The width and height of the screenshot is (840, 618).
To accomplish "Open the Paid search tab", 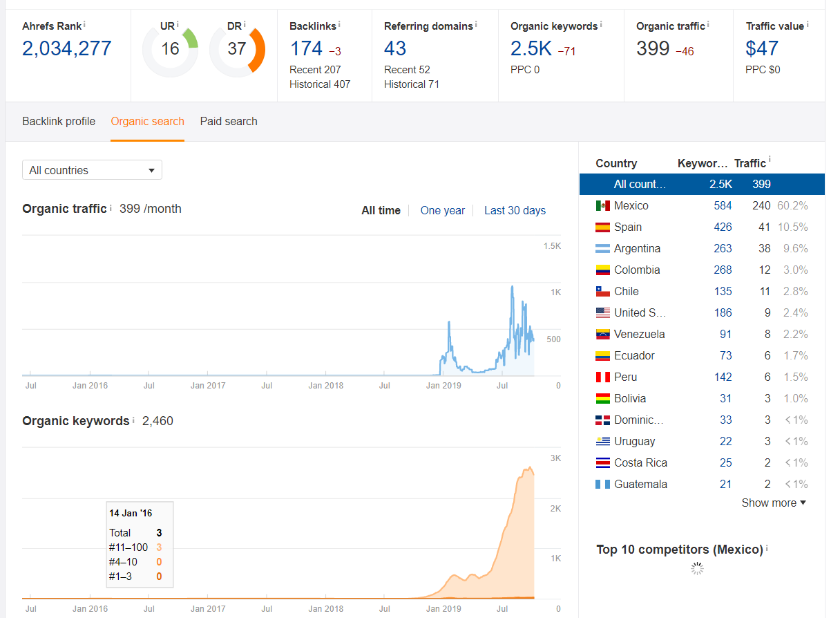I will coord(229,121).
